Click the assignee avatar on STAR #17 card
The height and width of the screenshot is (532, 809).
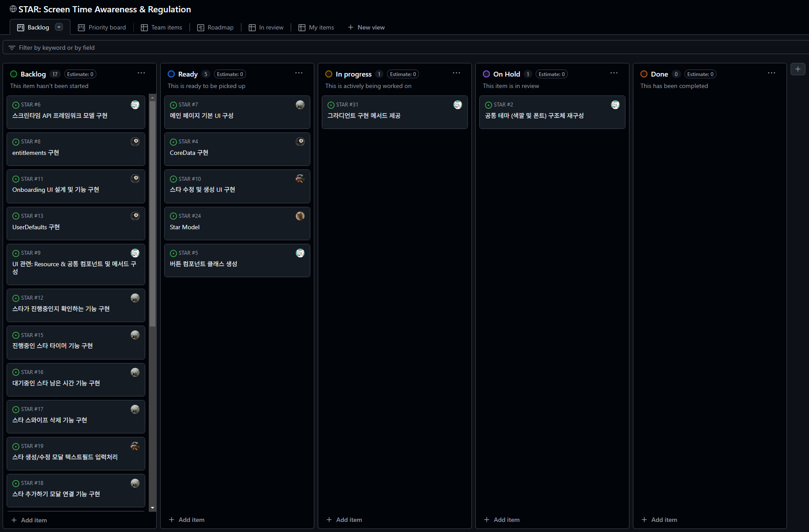[x=135, y=409]
